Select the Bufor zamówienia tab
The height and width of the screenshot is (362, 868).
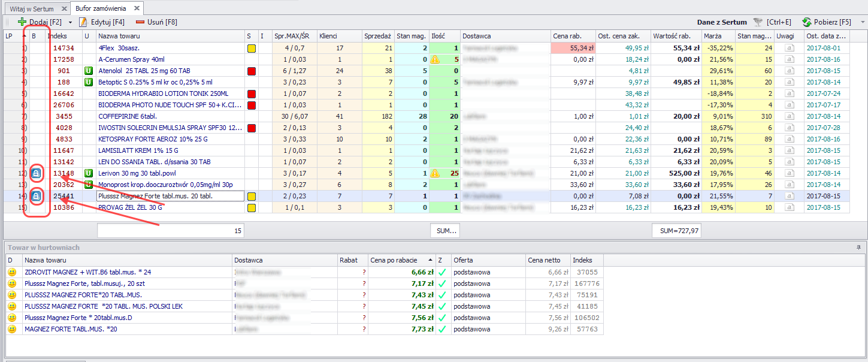point(101,8)
